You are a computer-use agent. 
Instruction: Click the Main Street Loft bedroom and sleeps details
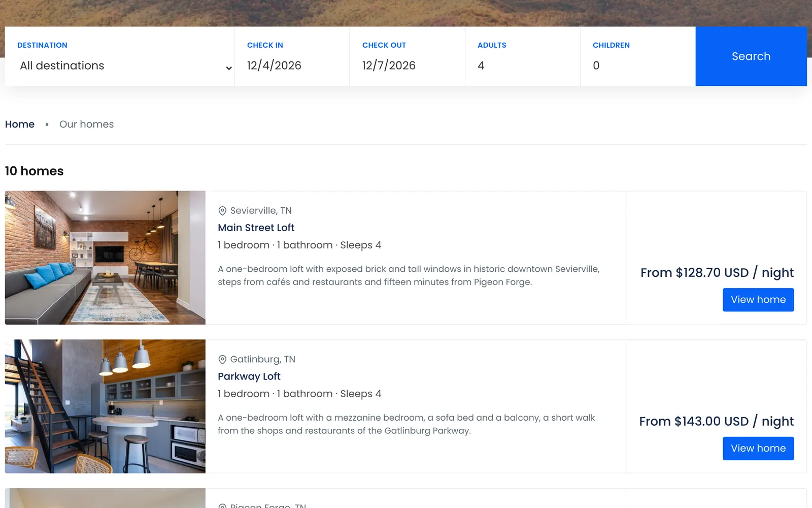(299, 245)
